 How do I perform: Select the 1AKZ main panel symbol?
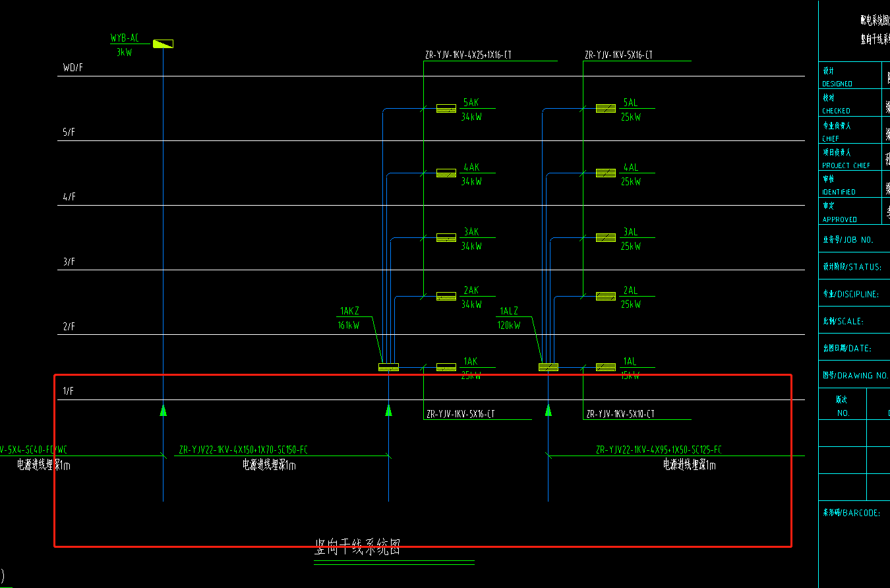point(389,367)
